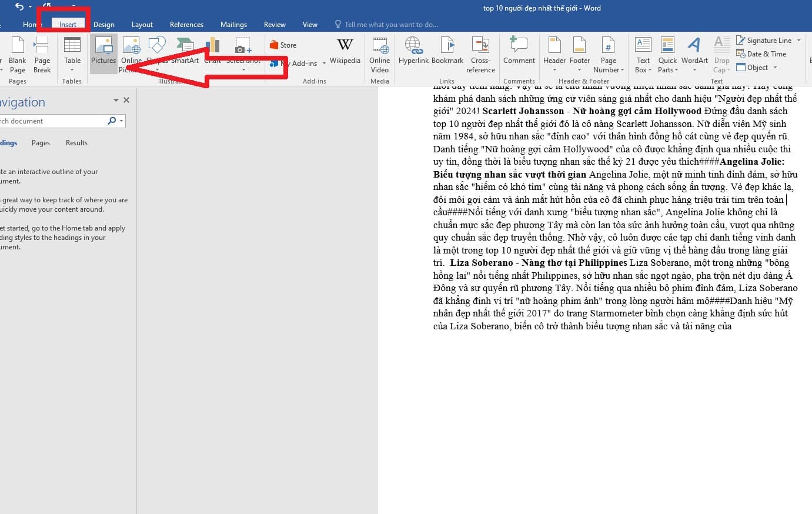This screenshot has width=812, height=514.
Task: Switch to the References tab
Action: pos(186,25)
